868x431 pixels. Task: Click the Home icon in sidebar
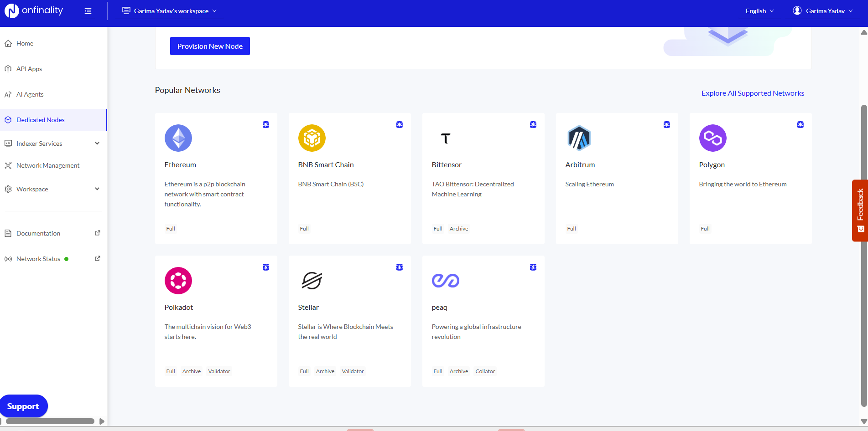click(x=8, y=43)
